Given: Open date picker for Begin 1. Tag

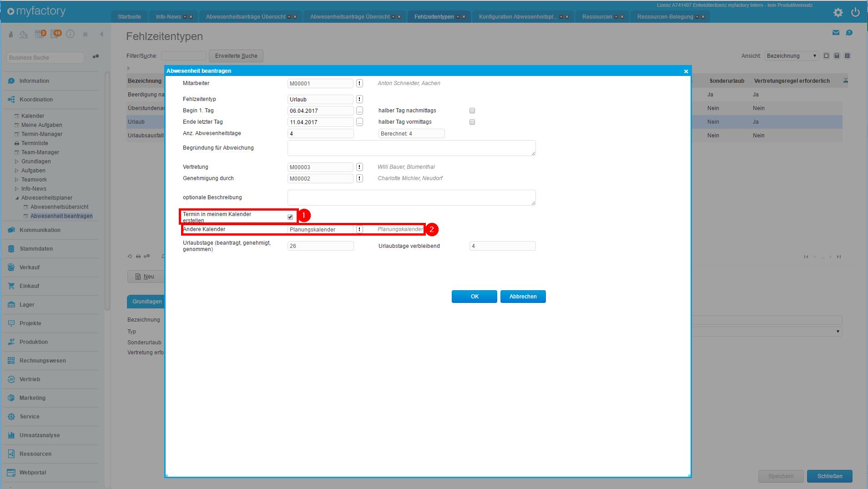Looking at the screenshot, I should point(359,111).
